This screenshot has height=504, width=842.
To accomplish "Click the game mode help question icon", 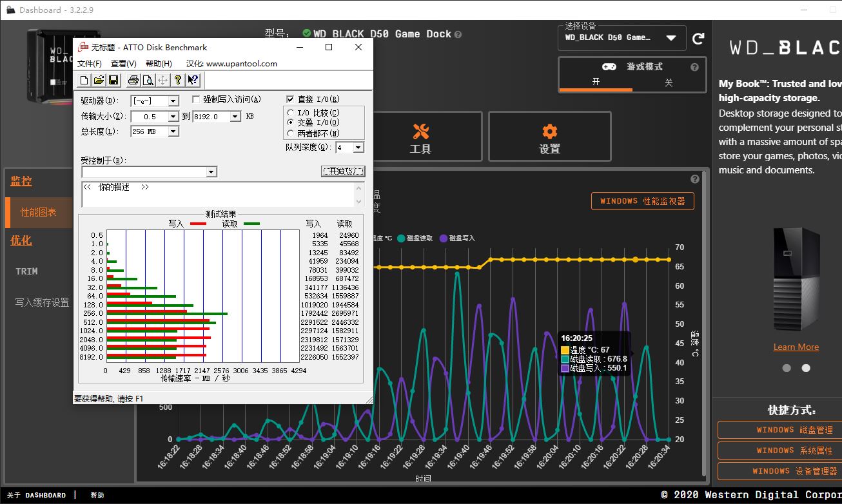I will click(694, 67).
